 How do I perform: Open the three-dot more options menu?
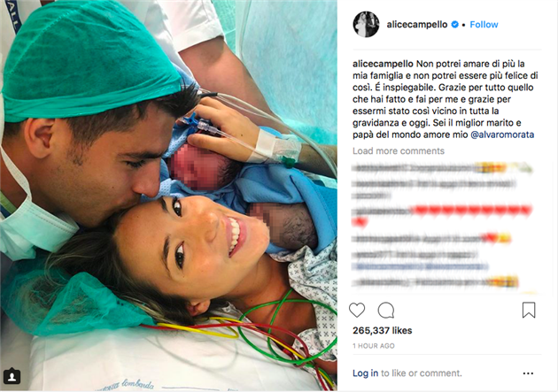click(528, 373)
